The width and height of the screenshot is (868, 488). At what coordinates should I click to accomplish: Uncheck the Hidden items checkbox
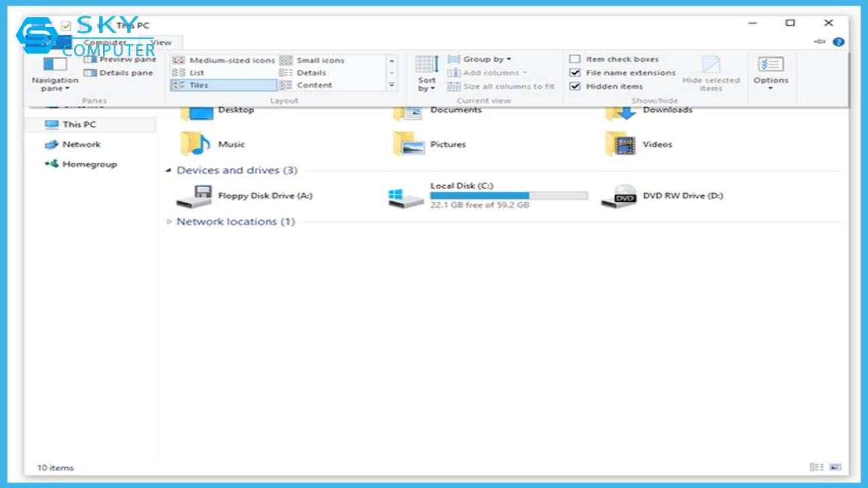point(575,87)
